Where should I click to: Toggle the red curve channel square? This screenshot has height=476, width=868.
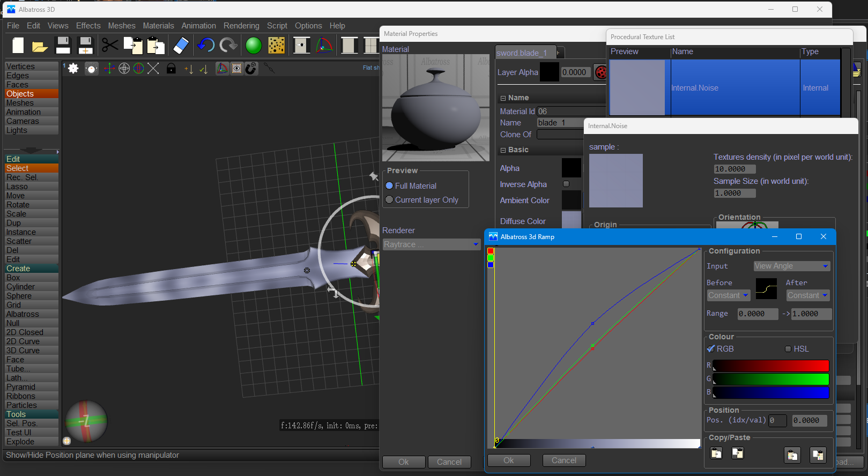491,251
